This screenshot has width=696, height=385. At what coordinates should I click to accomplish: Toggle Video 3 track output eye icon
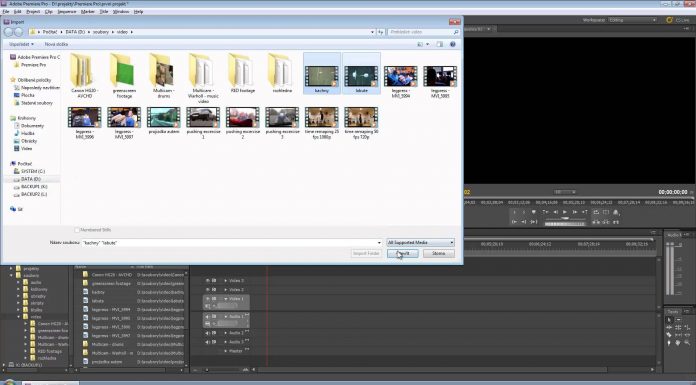click(207, 281)
